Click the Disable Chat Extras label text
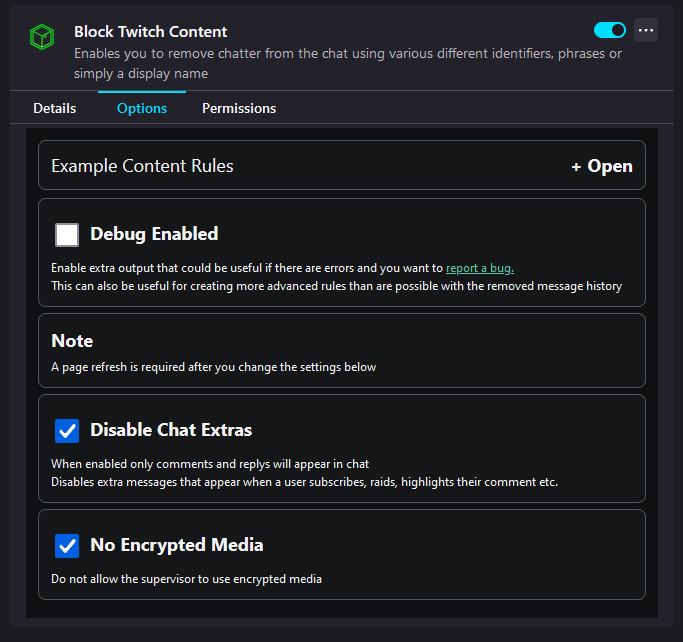Viewport: 683px width, 642px height. pos(171,430)
